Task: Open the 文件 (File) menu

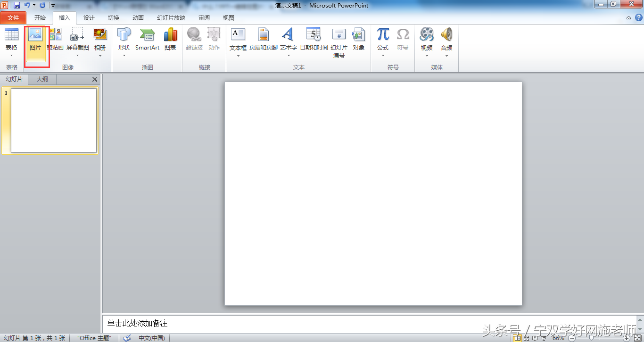Action: point(13,18)
